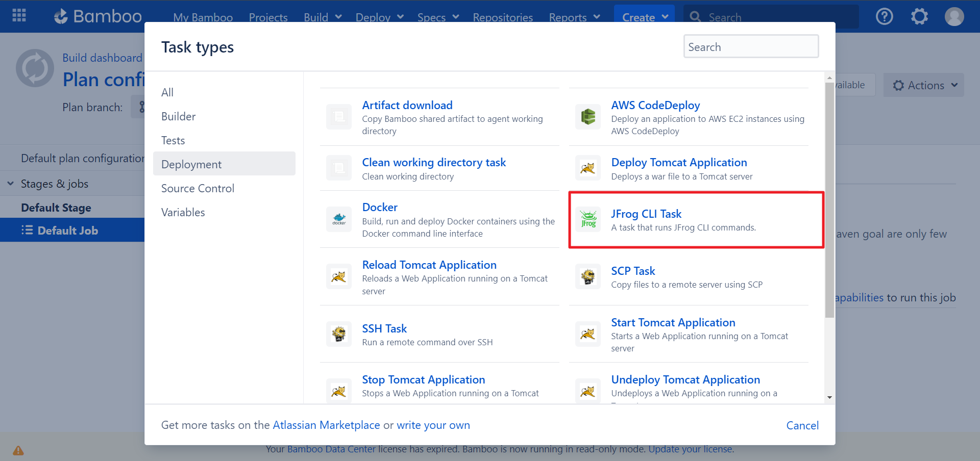
Task: Click the Default Job list icon
Action: click(x=27, y=230)
